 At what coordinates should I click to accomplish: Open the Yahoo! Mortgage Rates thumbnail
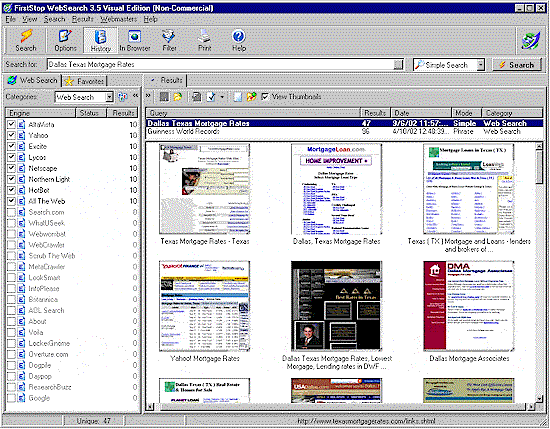[x=204, y=306]
